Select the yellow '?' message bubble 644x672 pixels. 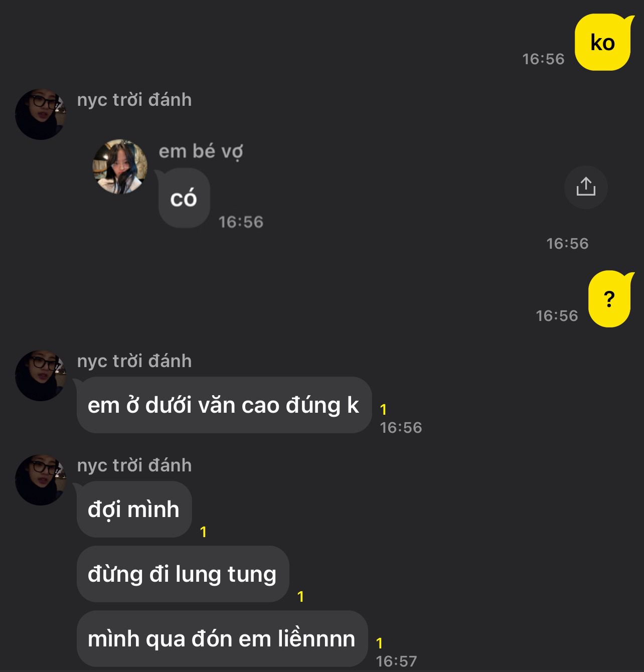point(610,299)
